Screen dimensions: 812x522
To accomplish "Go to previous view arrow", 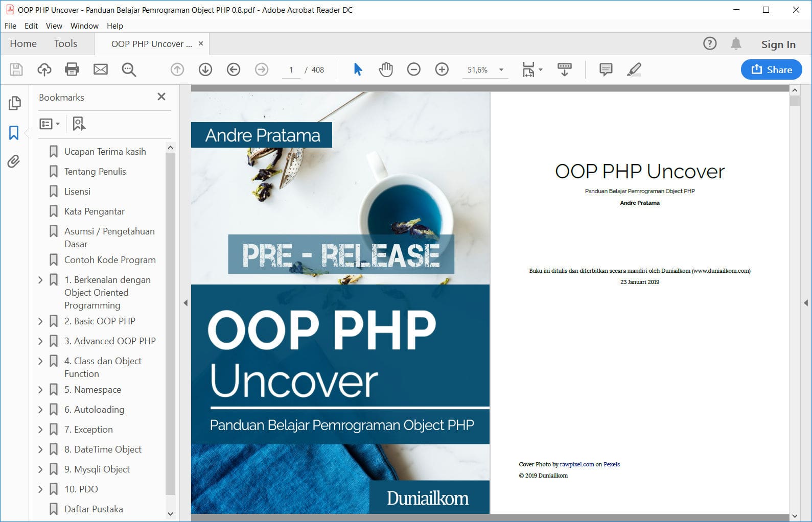I will click(x=234, y=69).
